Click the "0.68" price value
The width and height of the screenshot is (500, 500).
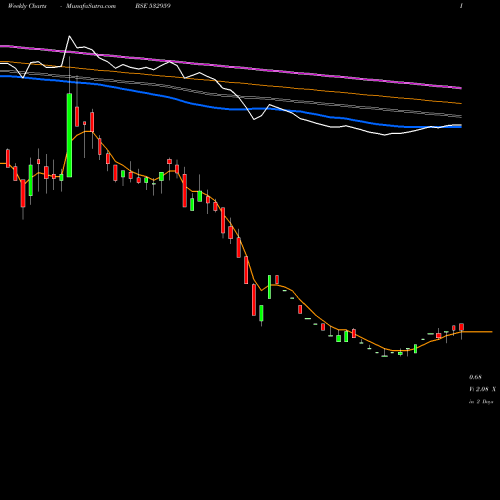(x=475, y=377)
